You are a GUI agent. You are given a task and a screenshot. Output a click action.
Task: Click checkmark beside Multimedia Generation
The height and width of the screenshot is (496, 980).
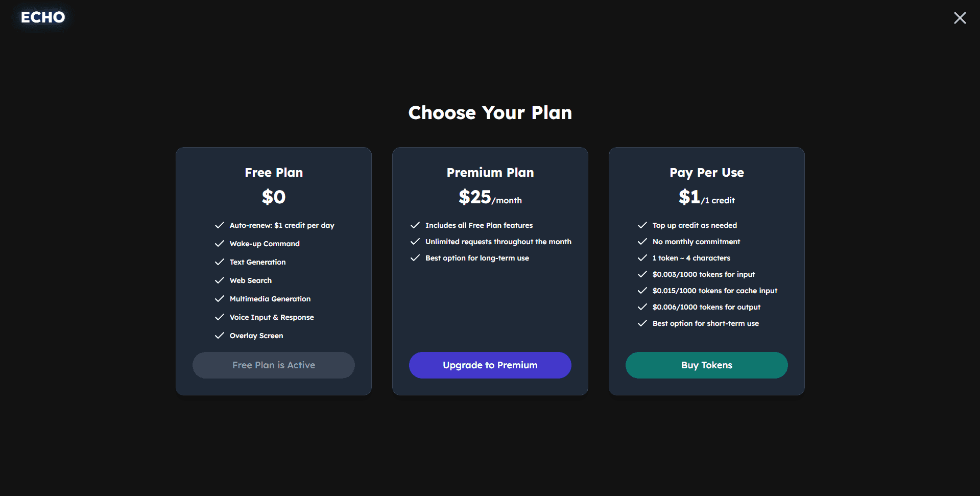click(x=220, y=299)
